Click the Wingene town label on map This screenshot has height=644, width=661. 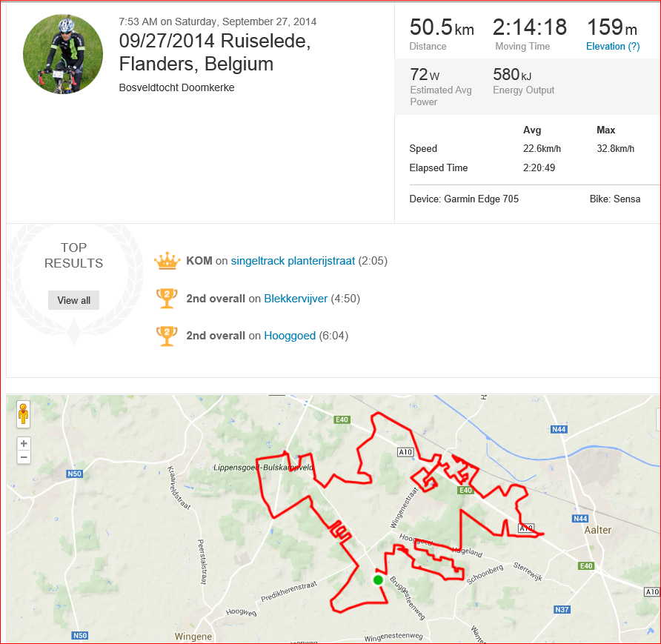click(193, 636)
